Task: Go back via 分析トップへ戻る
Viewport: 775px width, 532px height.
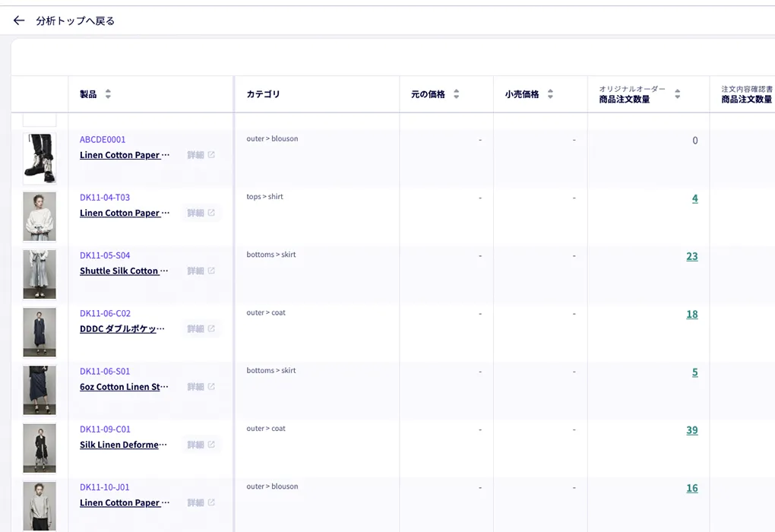Action: click(x=75, y=21)
